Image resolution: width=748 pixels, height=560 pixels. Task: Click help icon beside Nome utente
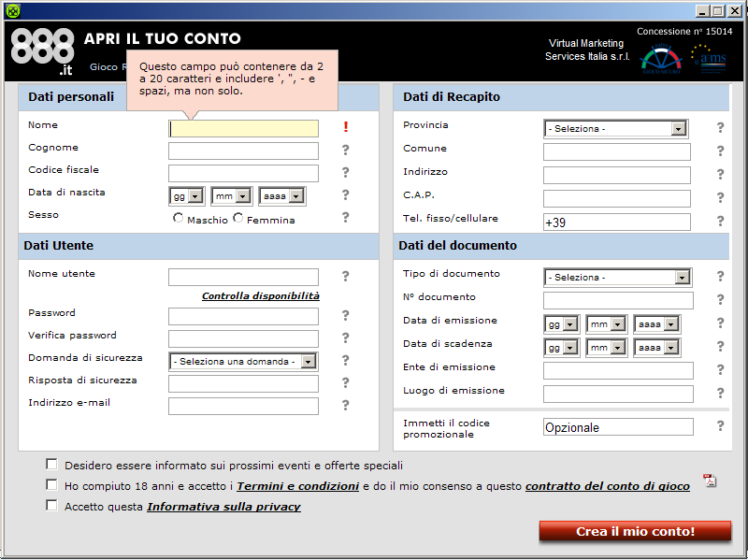pos(345,276)
